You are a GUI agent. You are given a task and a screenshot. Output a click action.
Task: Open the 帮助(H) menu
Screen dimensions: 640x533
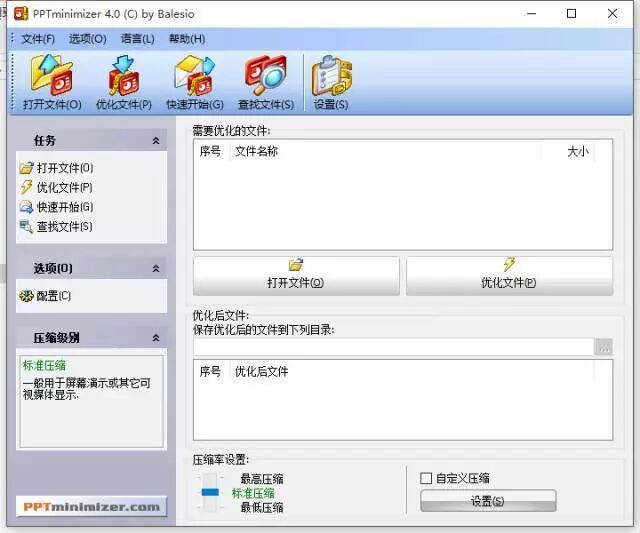pyautogui.click(x=187, y=39)
